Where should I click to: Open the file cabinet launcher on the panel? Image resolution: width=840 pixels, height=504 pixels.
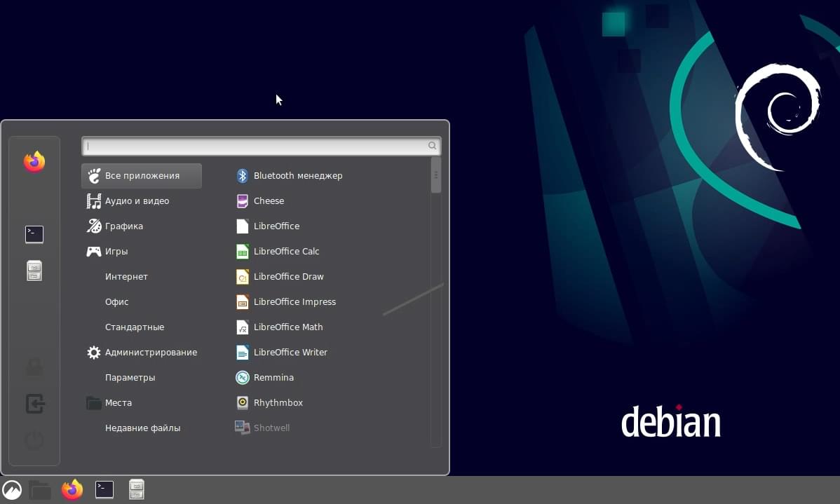click(x=137, y=489)
